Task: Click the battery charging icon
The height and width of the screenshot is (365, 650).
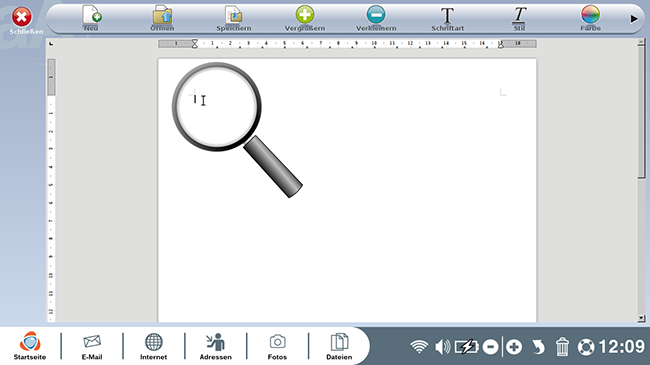Action: [x=466, y=346]
